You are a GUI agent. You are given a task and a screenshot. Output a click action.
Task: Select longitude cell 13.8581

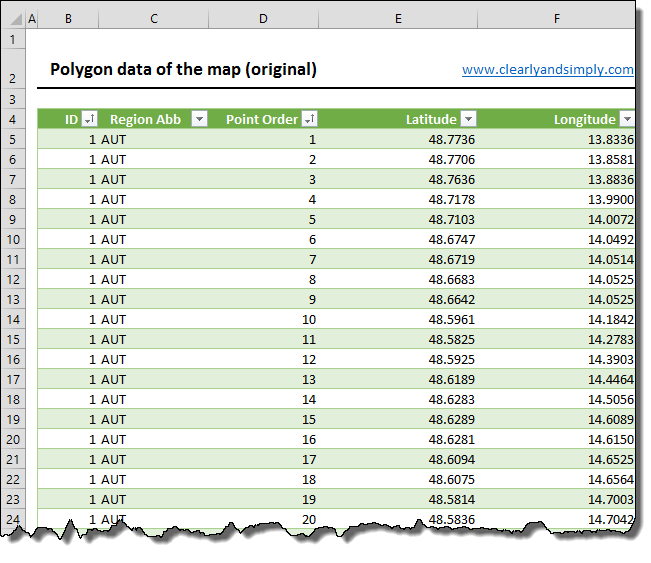point(556,159)
